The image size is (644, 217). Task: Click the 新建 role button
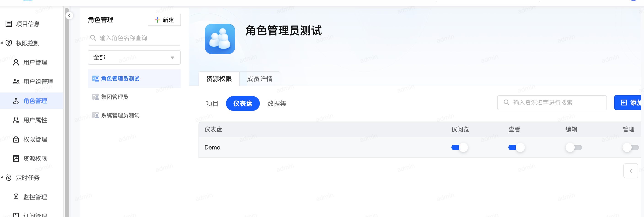164,20
